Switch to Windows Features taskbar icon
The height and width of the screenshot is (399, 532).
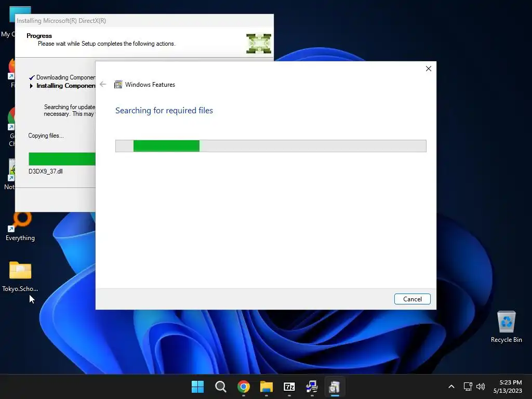point(335,387)
